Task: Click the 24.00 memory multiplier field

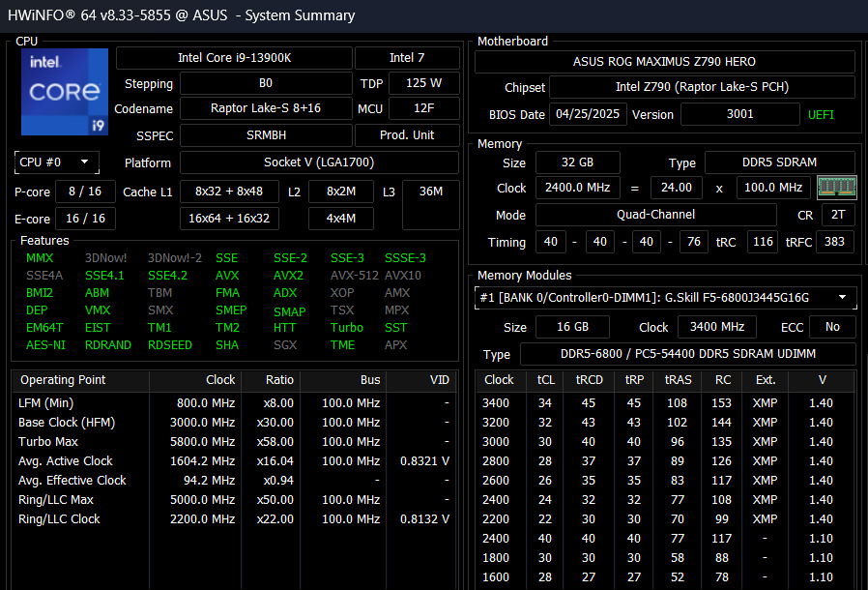Action: point(677,188)
